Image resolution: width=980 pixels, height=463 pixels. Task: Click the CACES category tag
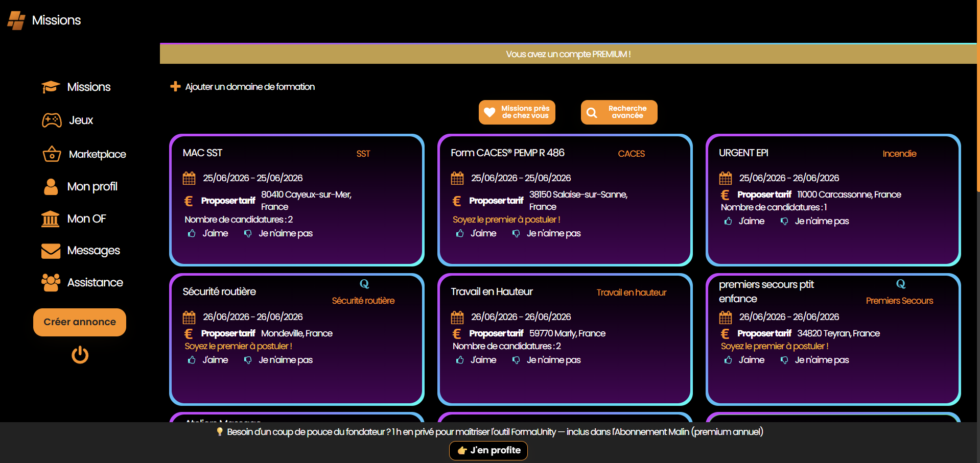(632, 154)
